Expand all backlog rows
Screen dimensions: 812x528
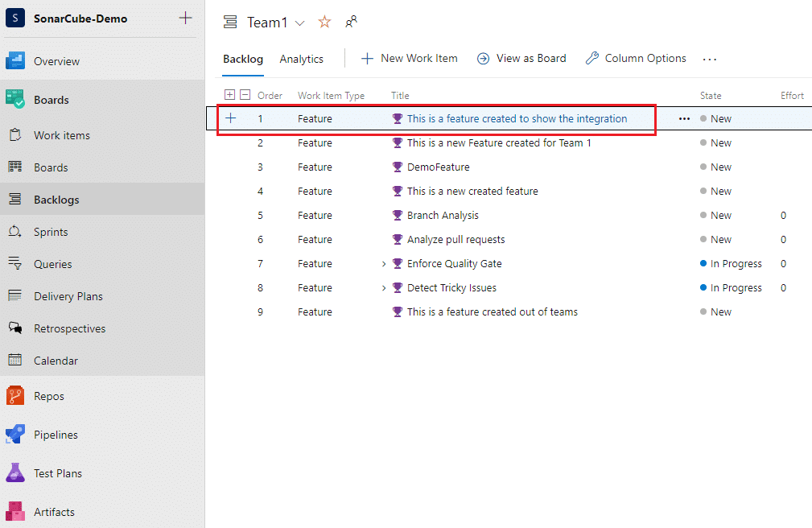(x=229, y=94)
